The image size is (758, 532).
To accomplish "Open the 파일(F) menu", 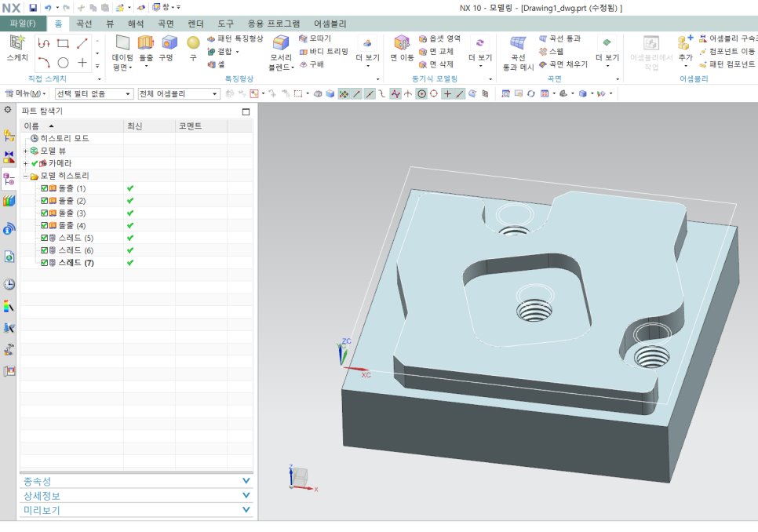I will pyautogui.click(x=23, y=24).
